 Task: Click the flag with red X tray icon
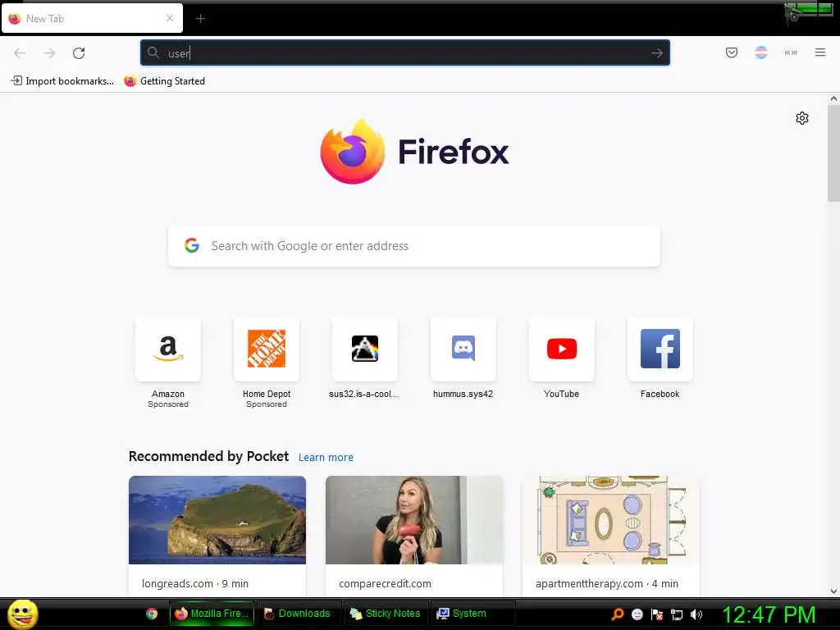point(657,614)
